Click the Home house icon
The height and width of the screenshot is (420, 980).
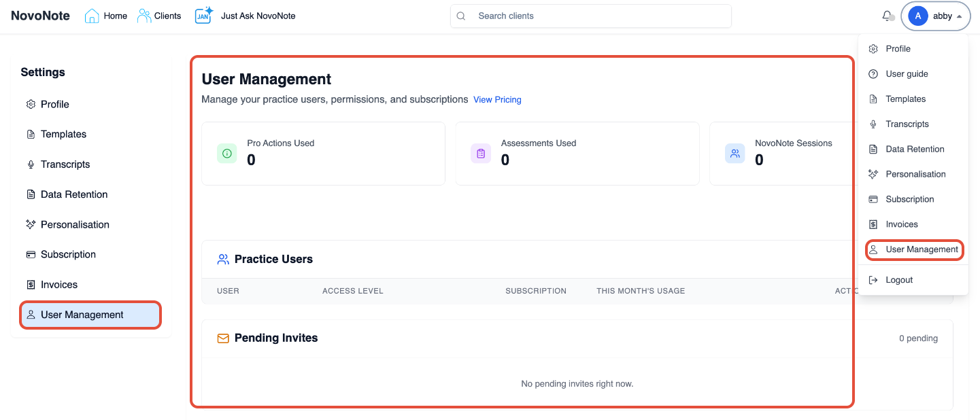click(92, 16)
